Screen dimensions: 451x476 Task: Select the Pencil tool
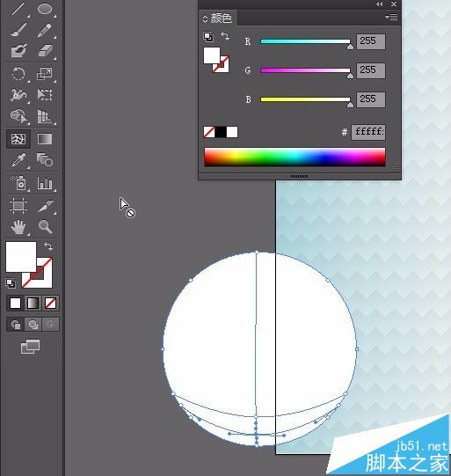click(45, 30)
